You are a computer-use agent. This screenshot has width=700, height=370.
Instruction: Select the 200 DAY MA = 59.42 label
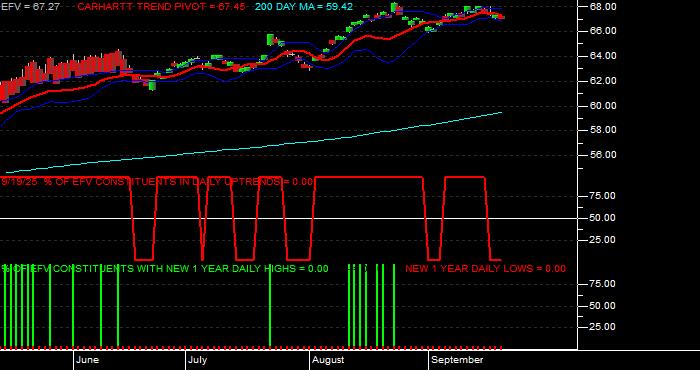(x=304, y=7)
